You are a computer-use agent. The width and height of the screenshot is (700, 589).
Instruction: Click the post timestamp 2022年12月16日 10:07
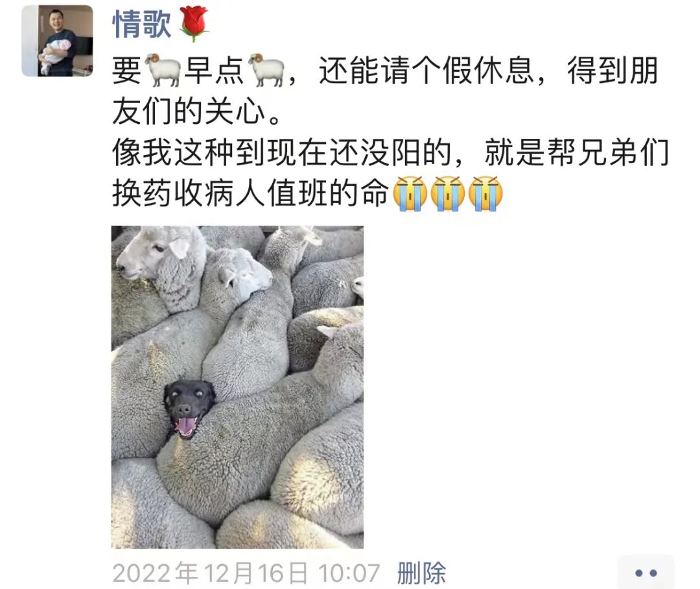coord(246,573)
